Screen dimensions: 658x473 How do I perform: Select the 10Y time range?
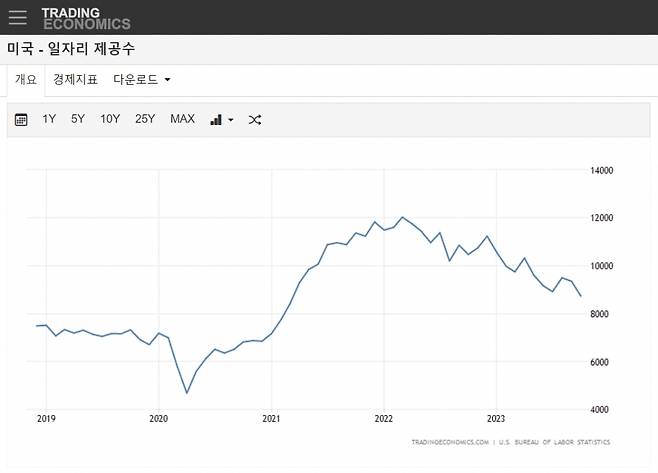click(x=110, y=120)
